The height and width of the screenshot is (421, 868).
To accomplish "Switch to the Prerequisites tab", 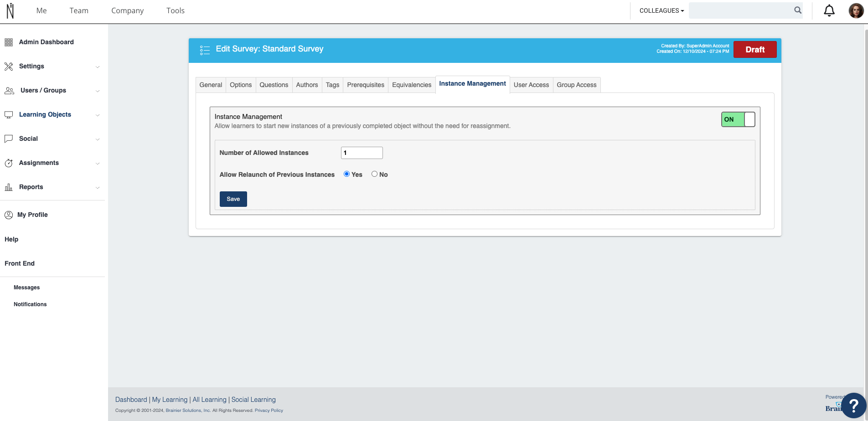I will [366, 85].
